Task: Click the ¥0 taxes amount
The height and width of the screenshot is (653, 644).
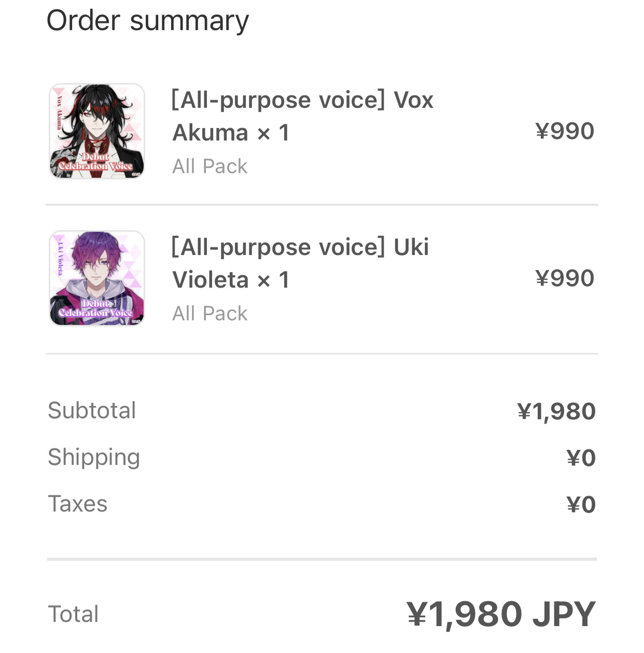Action: pyautogui.click(x=581, y=505)
